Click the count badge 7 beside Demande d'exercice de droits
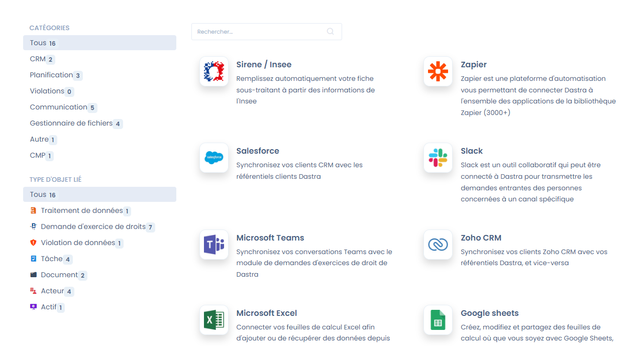644x346 pixels. [150, 227]
